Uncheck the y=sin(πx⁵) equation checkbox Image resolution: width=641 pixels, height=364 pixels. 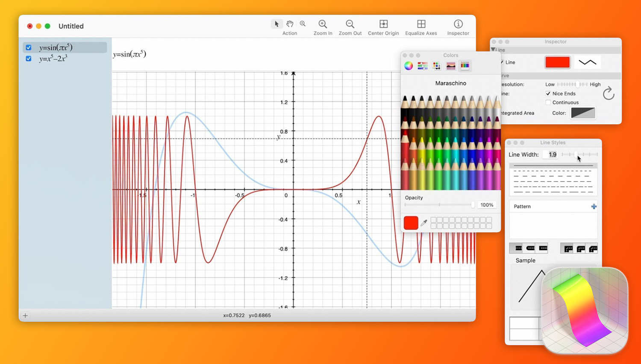point(29,47)
